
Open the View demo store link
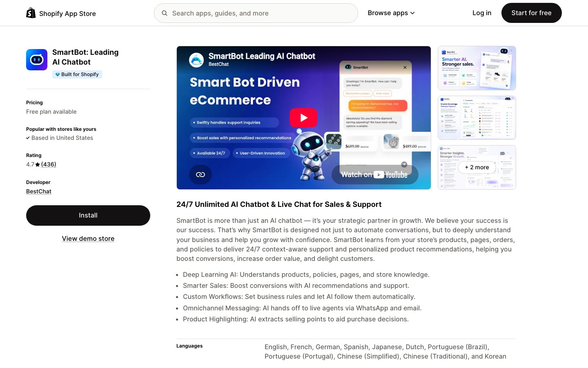click(88, 238)
